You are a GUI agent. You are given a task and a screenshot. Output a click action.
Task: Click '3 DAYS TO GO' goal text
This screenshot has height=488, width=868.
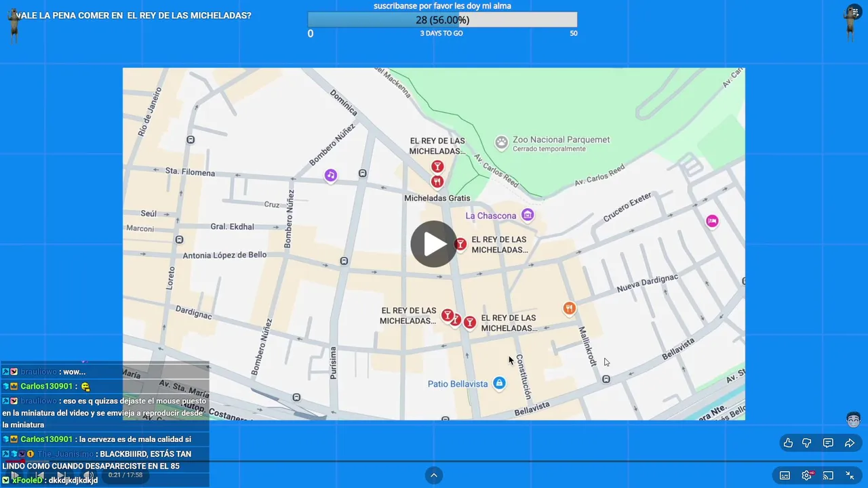(441, 33)
